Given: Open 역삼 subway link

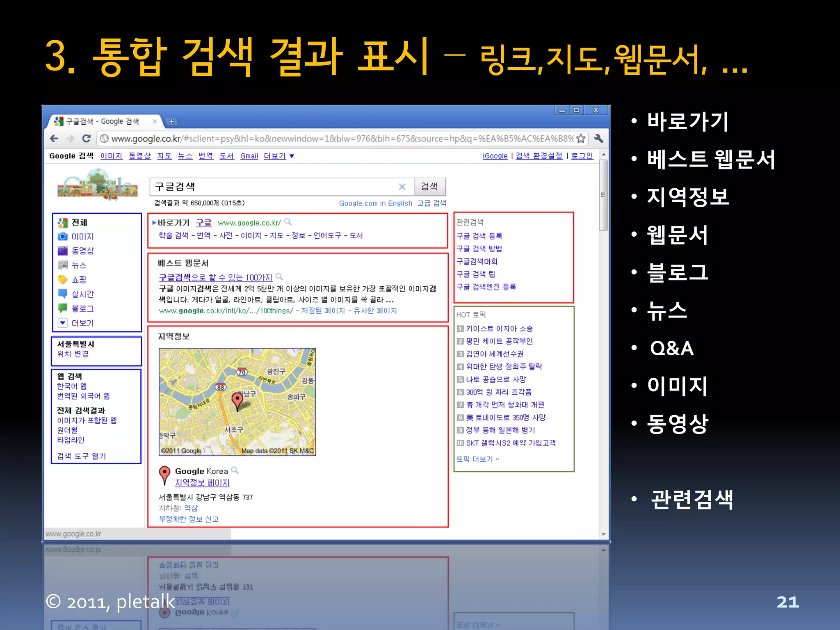Looking at the screenshot, I should coord(191,508).
